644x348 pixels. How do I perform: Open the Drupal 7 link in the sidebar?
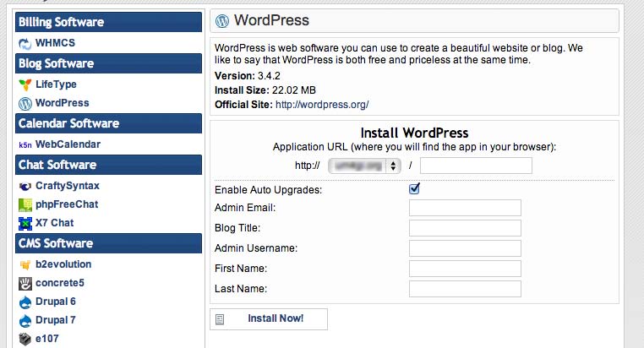click(56, 320)
